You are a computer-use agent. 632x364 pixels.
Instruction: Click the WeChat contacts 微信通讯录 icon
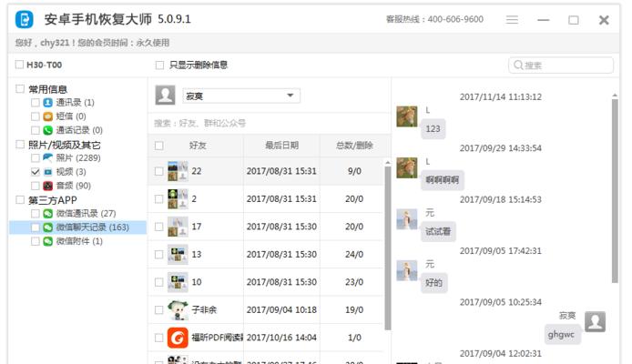[47, 214]
